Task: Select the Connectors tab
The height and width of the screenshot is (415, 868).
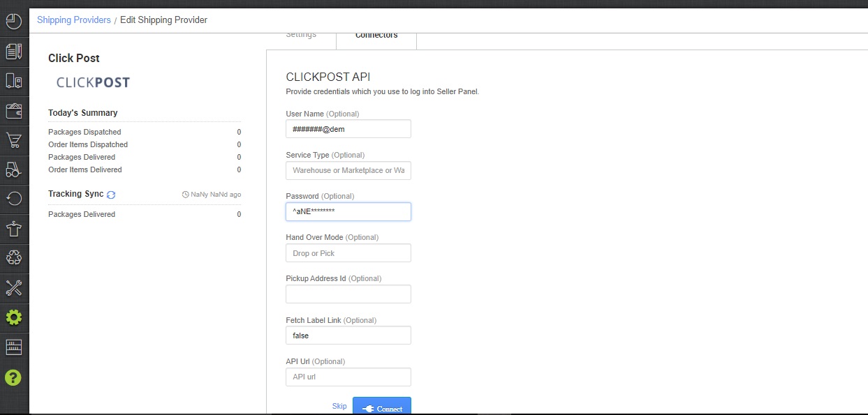Action: click(376, 36)
